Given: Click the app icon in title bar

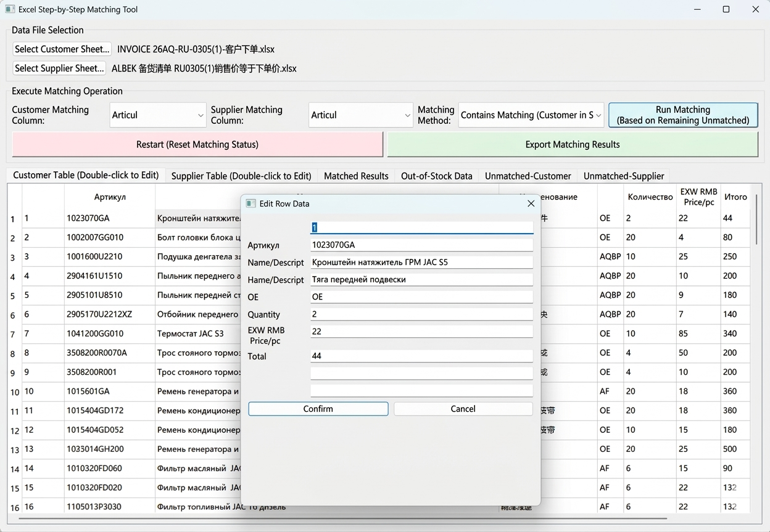Looking at the screenshot, I should (10, 9).
